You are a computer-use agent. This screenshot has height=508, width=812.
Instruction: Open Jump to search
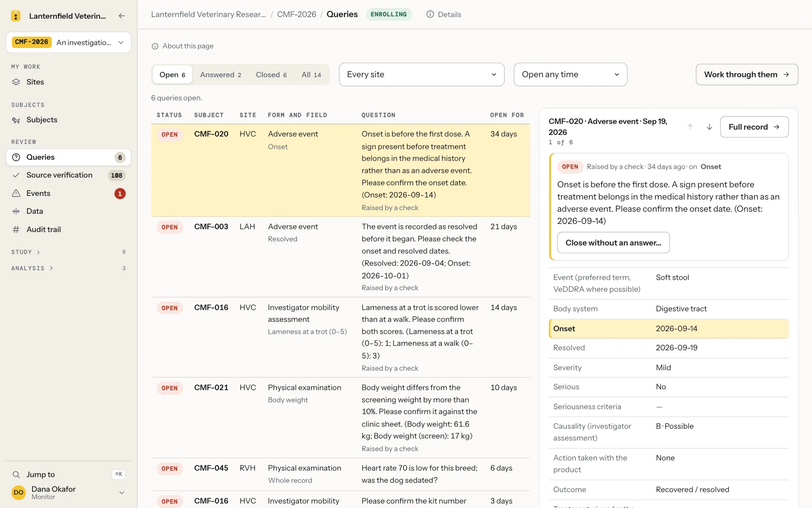pos(68,474)
